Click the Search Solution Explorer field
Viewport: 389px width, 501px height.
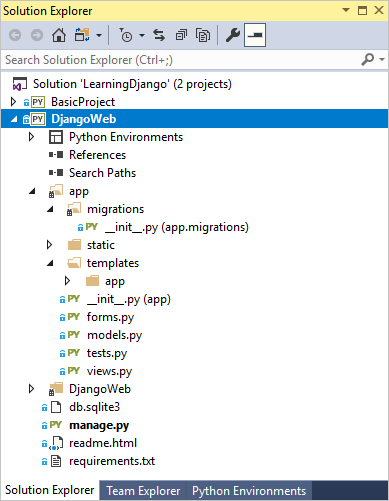[180, 60]
